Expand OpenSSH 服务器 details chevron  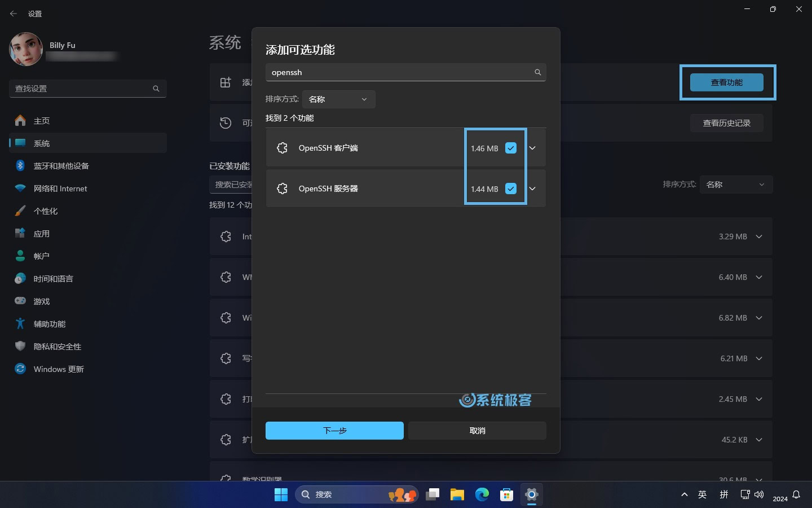click(x=532, y=189)
